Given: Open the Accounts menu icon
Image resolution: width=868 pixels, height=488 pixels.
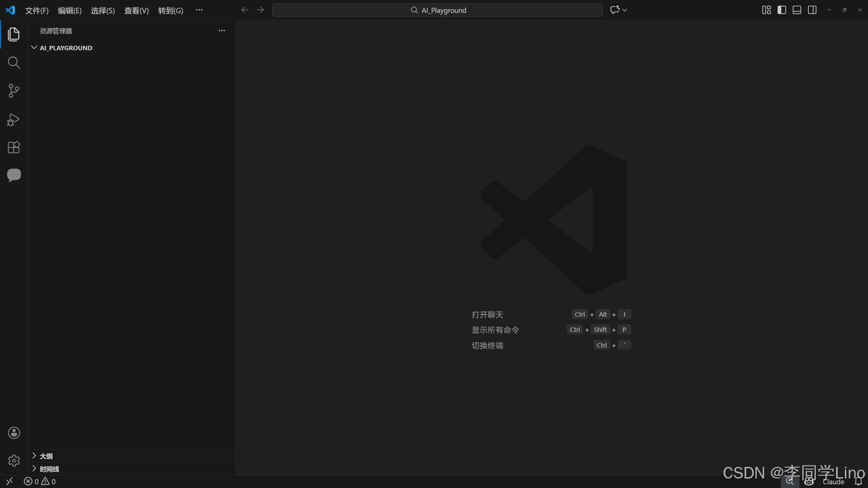Looking at the screenshot, I should click(x=14, y=433).
